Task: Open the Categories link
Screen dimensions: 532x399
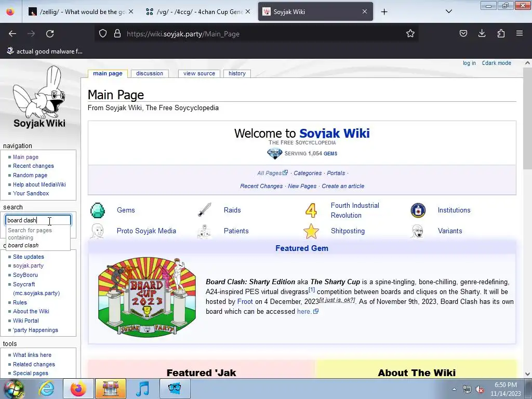Action: [x=308, y=173]
